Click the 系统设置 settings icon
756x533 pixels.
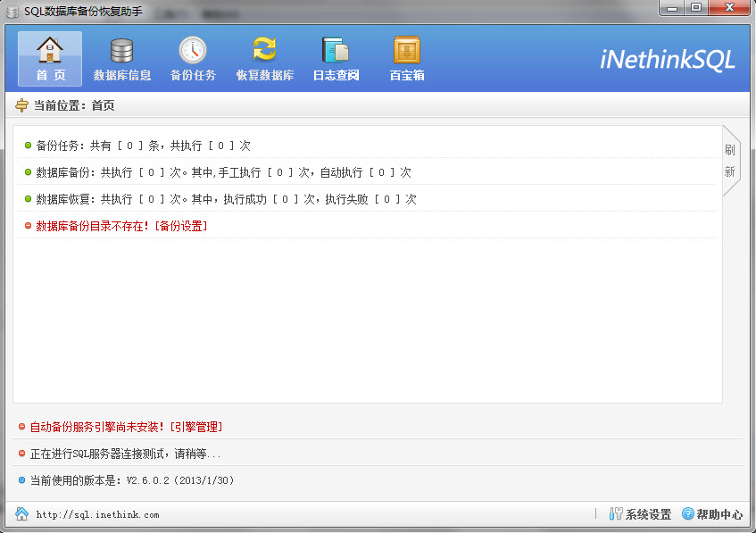tap(639, 514)
